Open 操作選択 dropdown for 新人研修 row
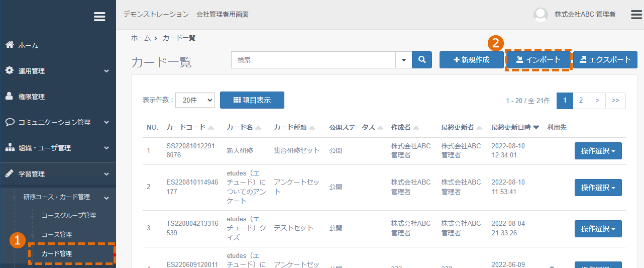 [x=598, y=150]
